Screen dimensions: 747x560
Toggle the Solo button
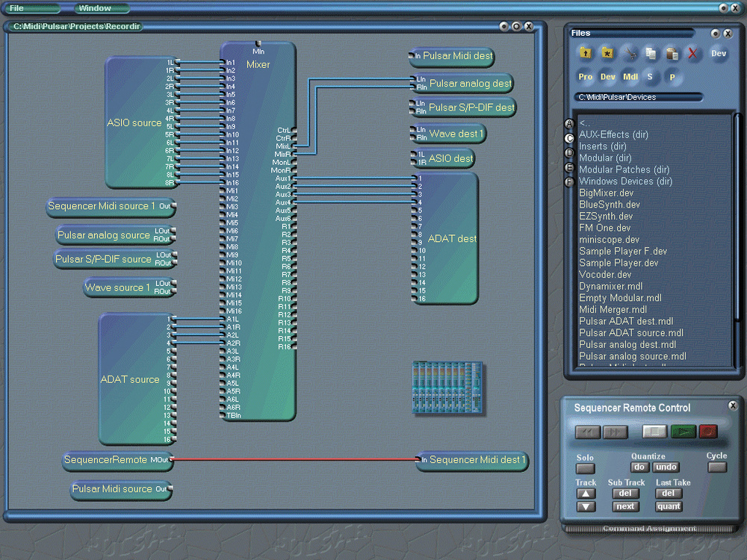click(586, 468)
